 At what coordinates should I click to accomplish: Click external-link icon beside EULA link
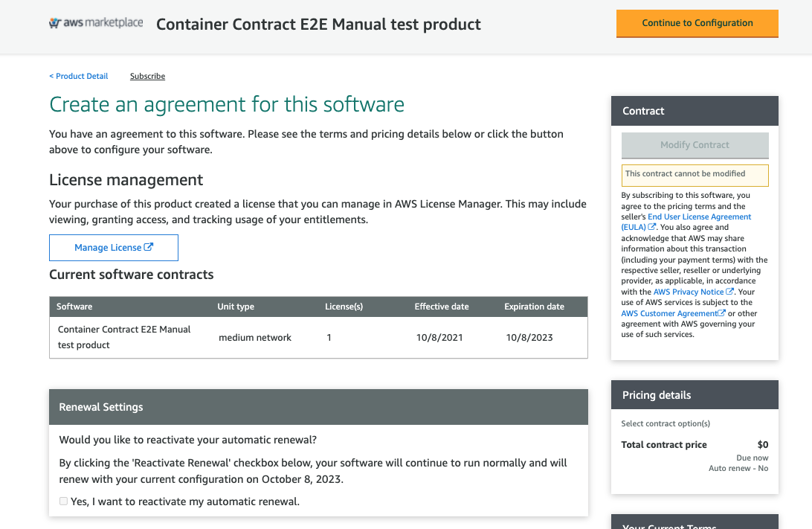652,227
